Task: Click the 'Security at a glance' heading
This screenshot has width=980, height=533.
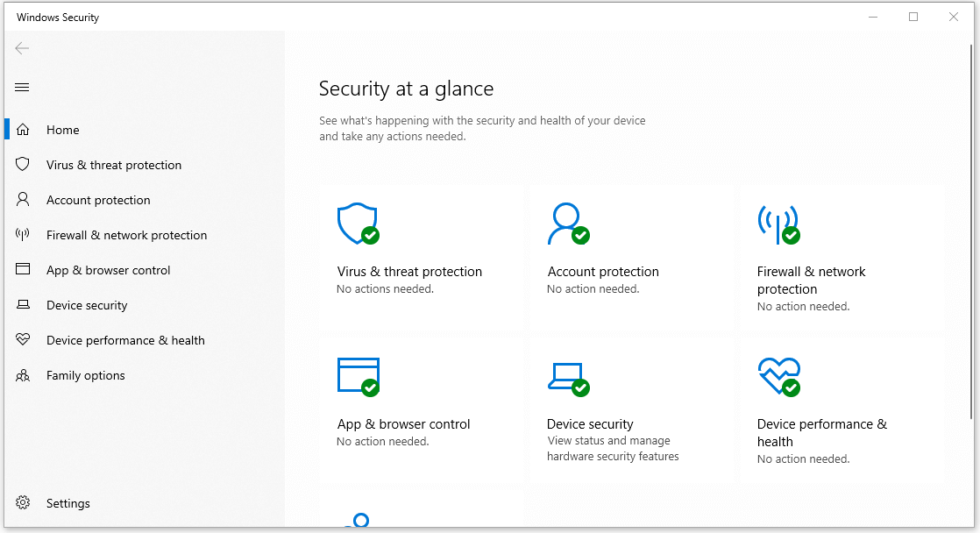Action: coord(406,89)
